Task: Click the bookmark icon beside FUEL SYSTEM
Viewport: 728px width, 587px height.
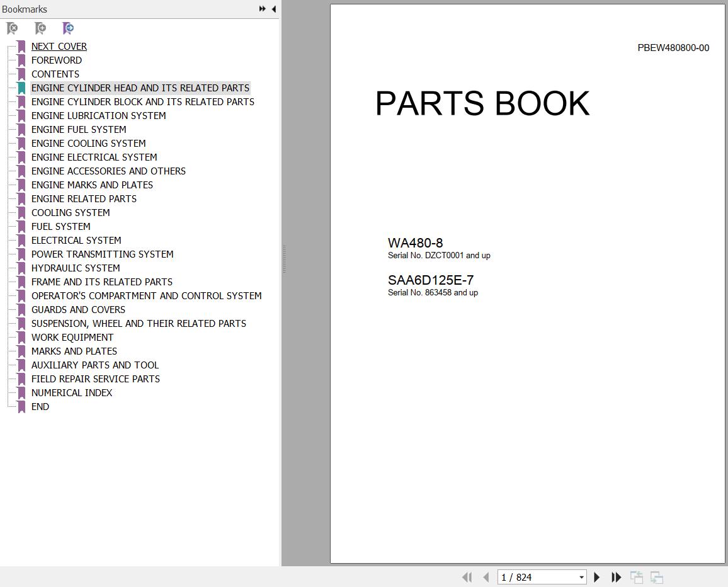Action: [x=21, y=227]
